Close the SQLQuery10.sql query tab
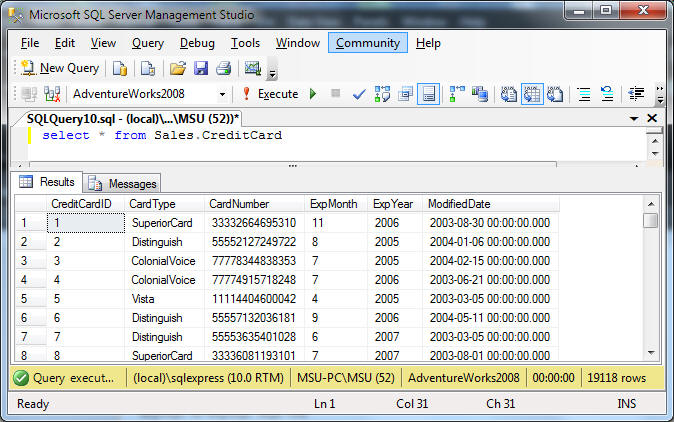The height and width of the screenshot is (422, 674). click(x=652, y=118)
